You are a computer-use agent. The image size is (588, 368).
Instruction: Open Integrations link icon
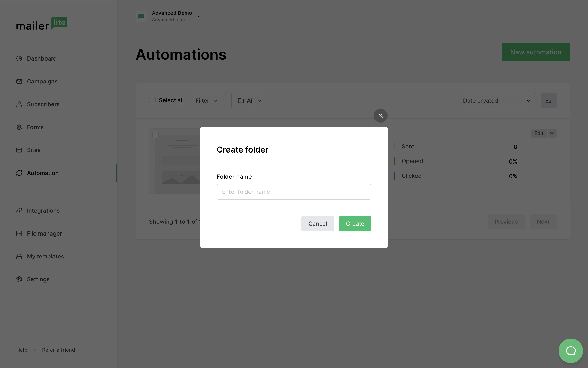point(19,211)
